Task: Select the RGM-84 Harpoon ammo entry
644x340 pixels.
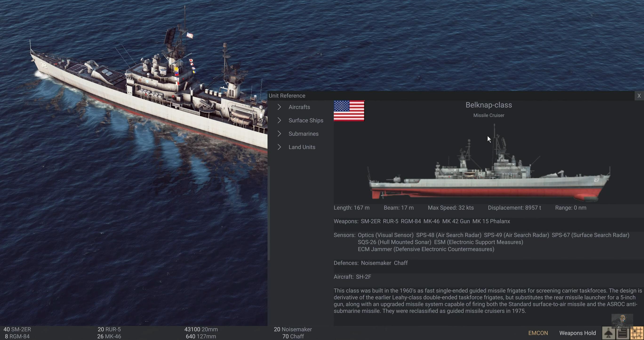Action: [17, 336]
